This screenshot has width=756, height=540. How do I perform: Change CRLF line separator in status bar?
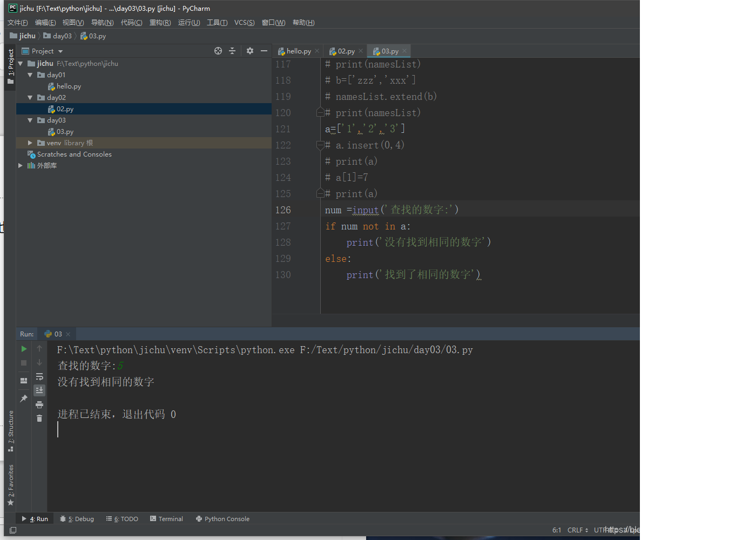[x=577, y=530]
